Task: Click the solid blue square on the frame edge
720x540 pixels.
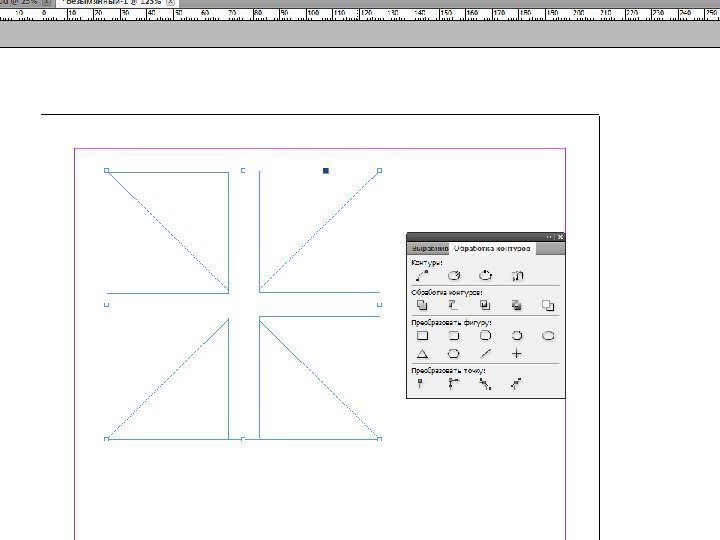Action: point(326,171)
